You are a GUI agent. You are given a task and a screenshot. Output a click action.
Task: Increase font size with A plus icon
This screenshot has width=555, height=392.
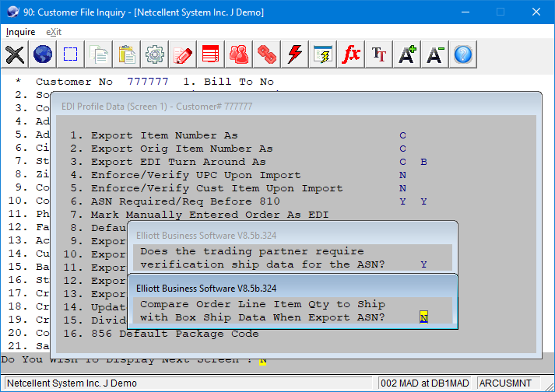[x=407, y=54]
